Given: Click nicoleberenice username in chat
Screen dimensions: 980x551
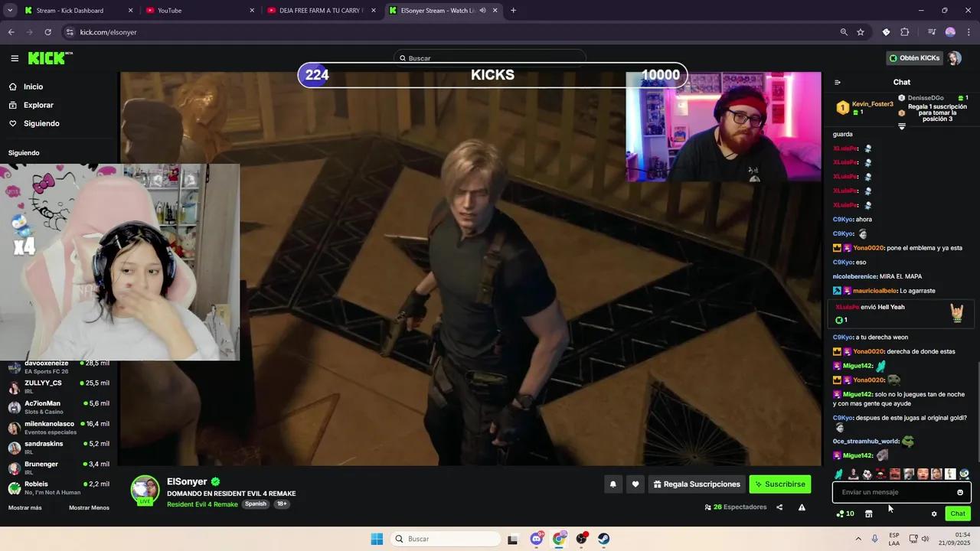Looking at the screenshot, I should tap(855, 276).
